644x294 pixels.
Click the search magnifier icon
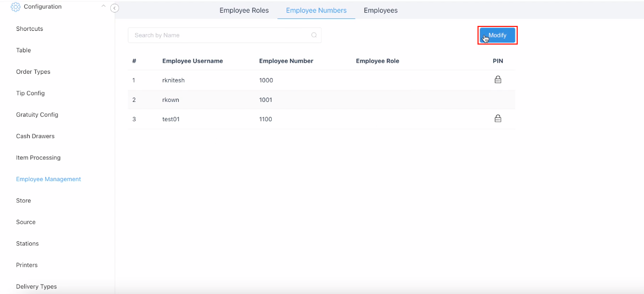[314, 35]
